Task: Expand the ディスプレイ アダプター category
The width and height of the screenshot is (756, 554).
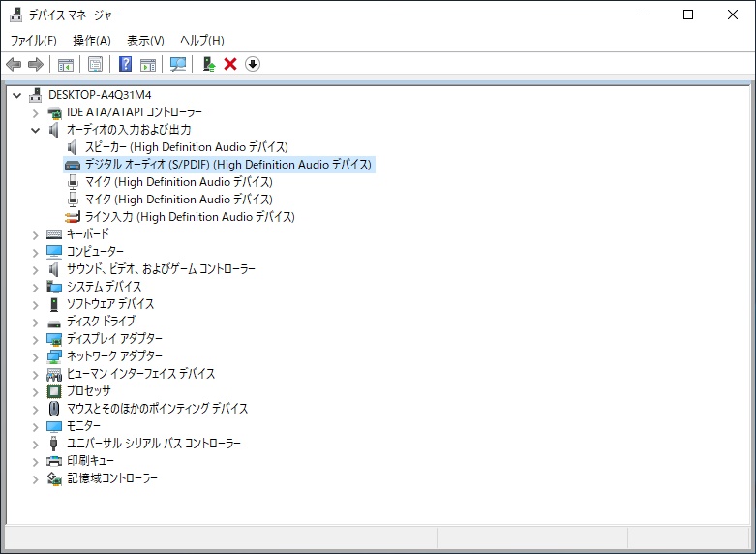Action: pos(35,340)
